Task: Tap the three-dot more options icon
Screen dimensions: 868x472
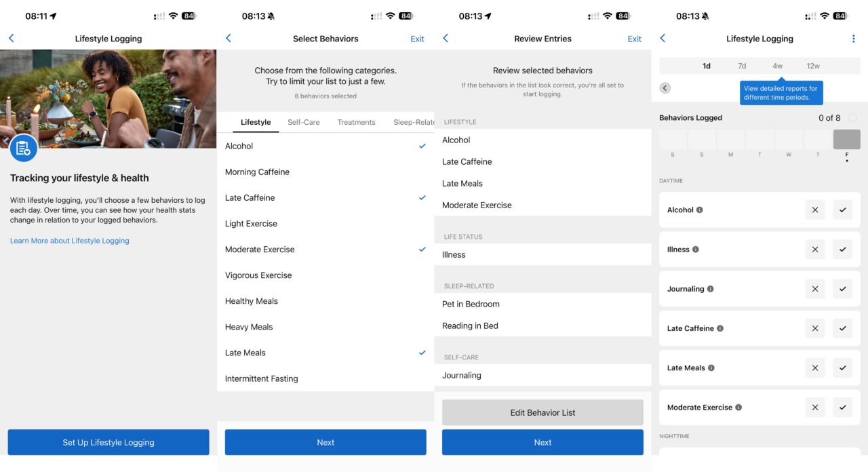Action: coord(853,39)
